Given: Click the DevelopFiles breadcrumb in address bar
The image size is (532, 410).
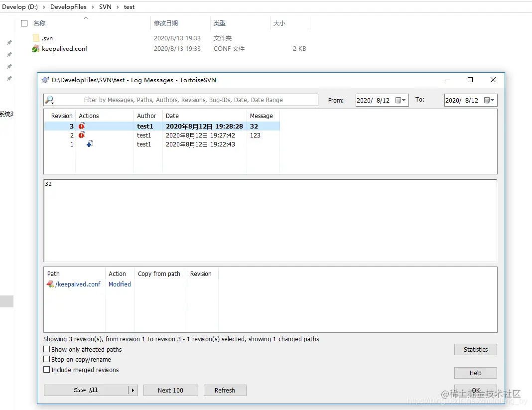Looking at the screenshot, I should (68, 7).
